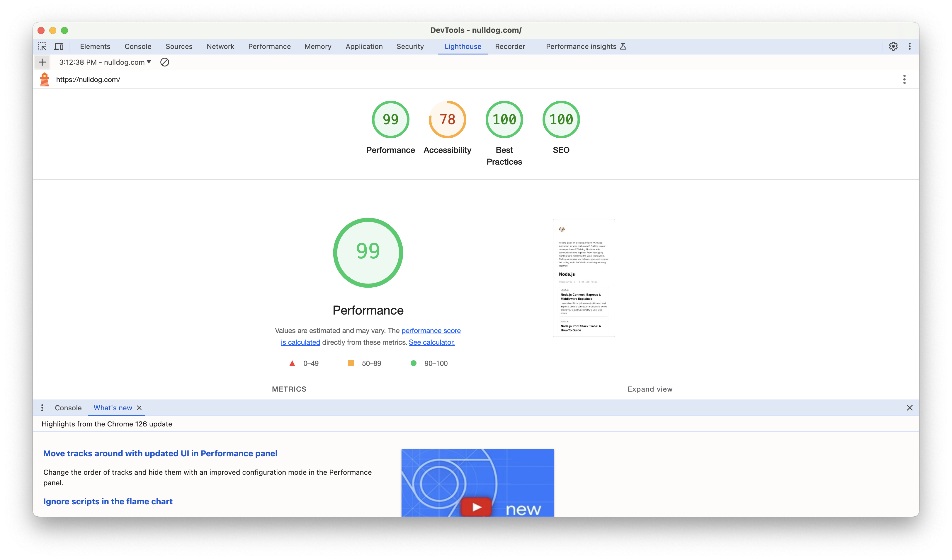Open DevTools customize three-dot menu

pos(910,47)
